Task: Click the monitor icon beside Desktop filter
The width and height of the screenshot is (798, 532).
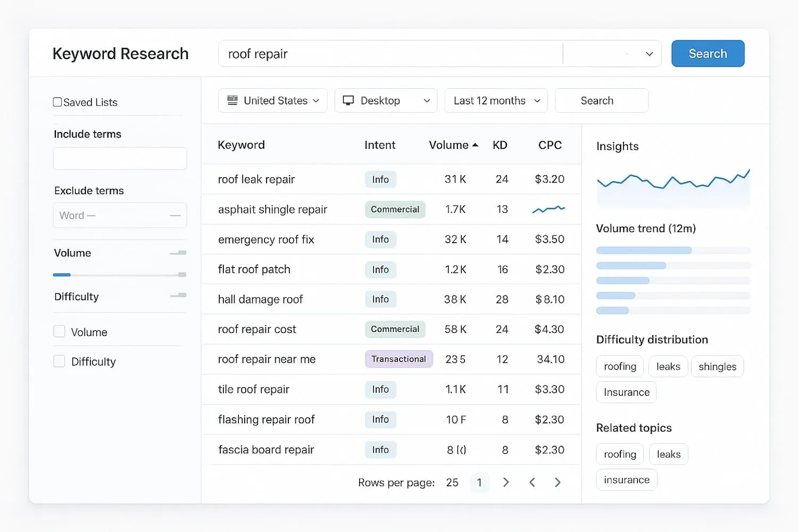Action: (348, 100)
